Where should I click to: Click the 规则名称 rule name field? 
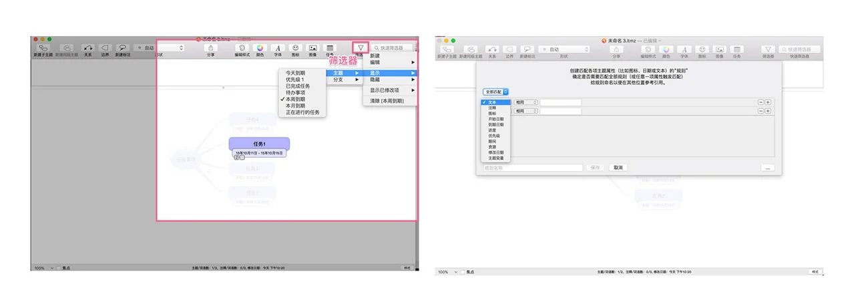tap(533, 168)
